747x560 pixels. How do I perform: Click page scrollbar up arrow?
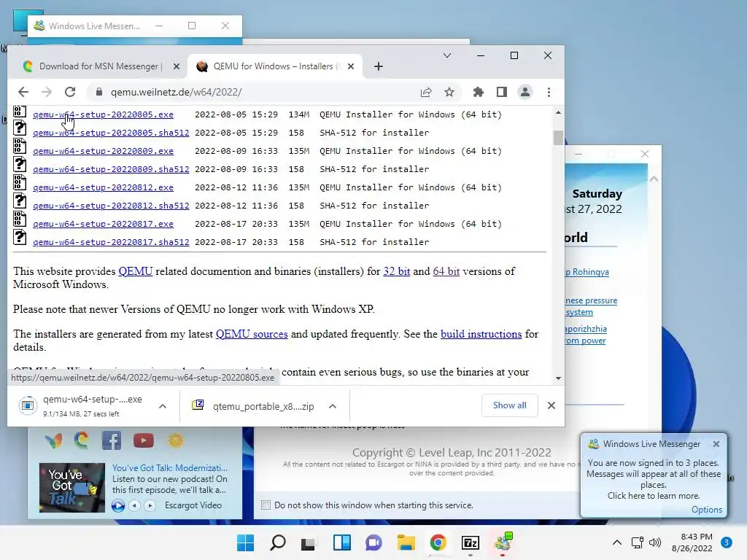point(558,113)
